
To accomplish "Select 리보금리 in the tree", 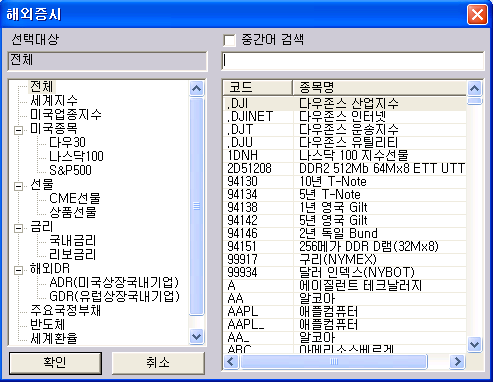I will (73, 254).
